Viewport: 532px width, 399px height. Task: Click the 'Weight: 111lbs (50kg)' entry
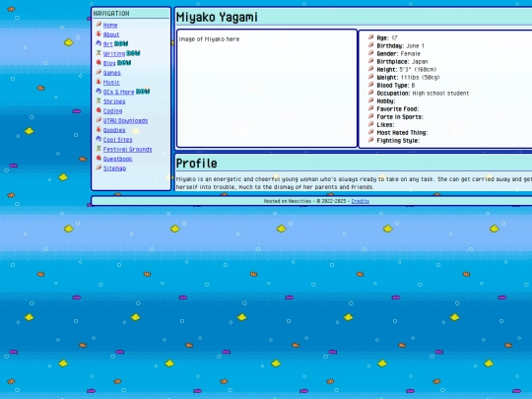coord(408,78)
